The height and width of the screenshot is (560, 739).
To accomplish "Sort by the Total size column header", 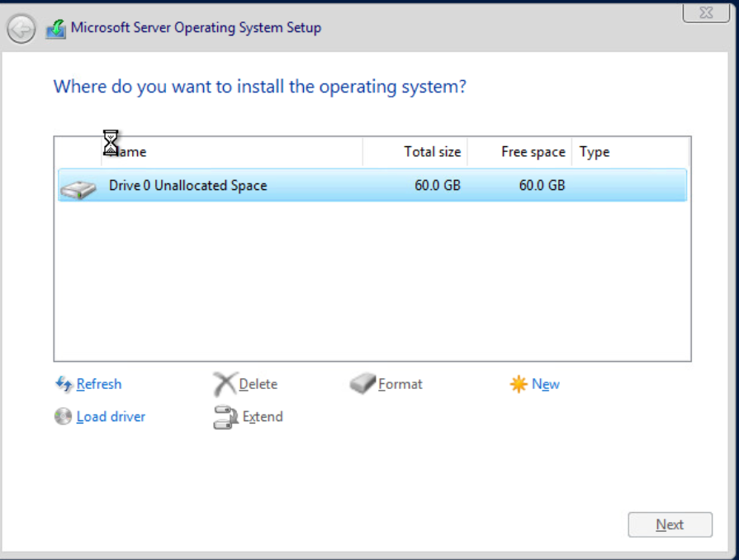I will click(x=415, y=152).
